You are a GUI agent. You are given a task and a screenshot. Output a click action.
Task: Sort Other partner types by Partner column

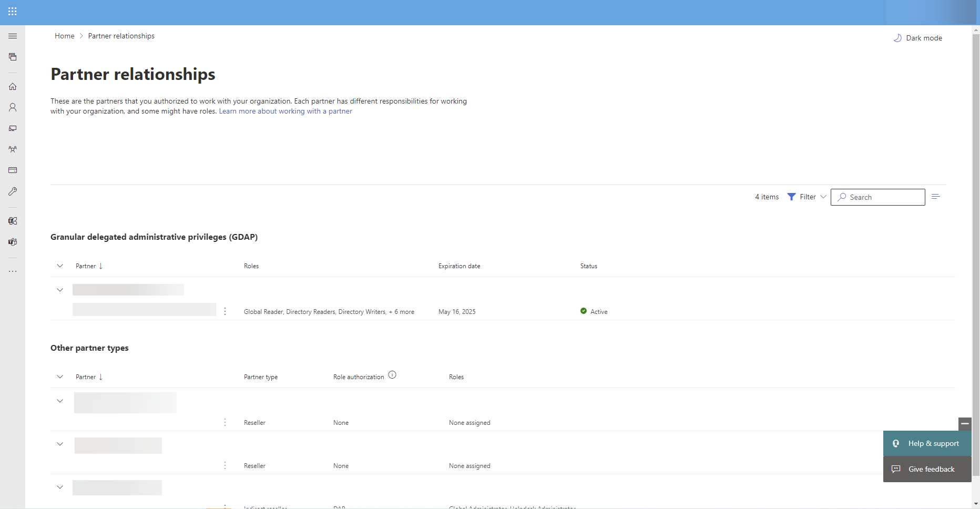click(x=89, y=377)
